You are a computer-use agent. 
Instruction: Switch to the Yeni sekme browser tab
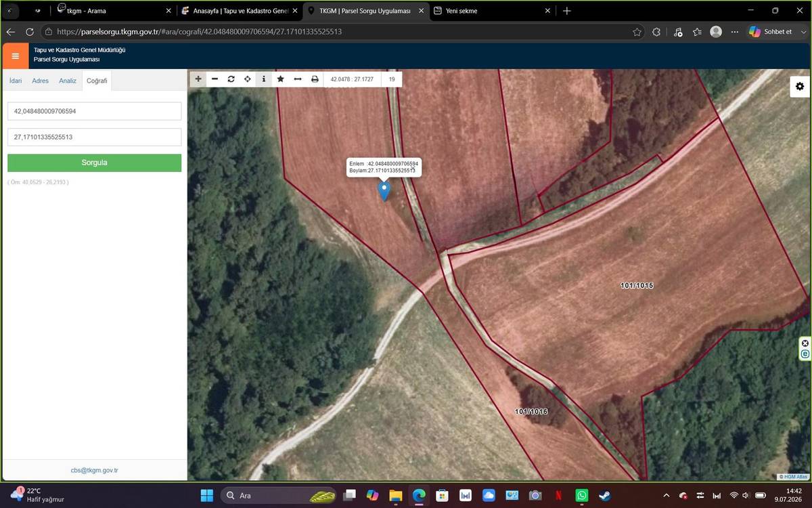[493, 11]
